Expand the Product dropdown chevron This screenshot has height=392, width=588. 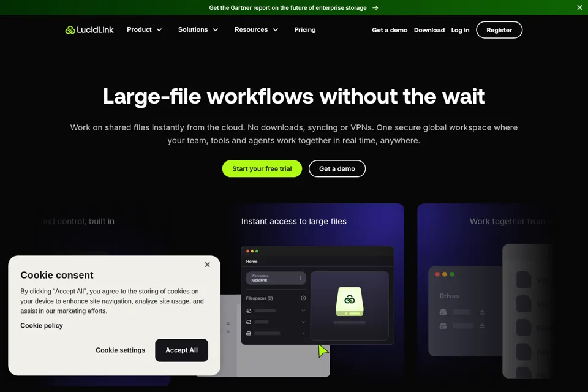pos(159,30)
